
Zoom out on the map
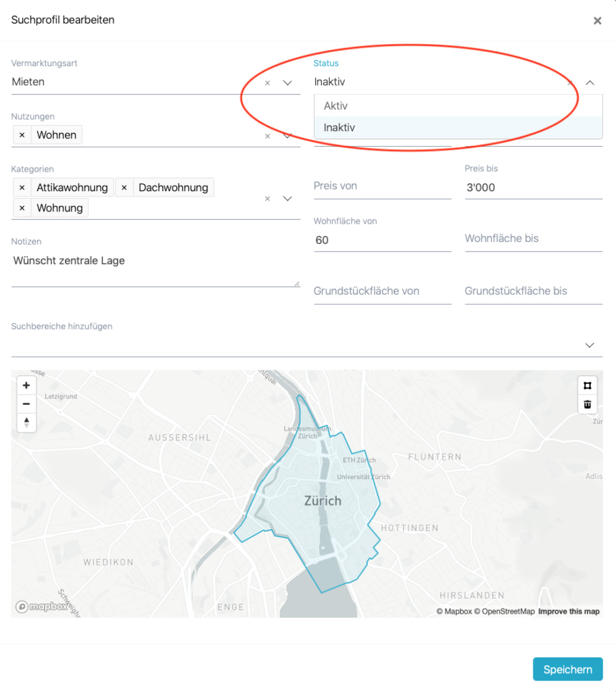[26, 404]
